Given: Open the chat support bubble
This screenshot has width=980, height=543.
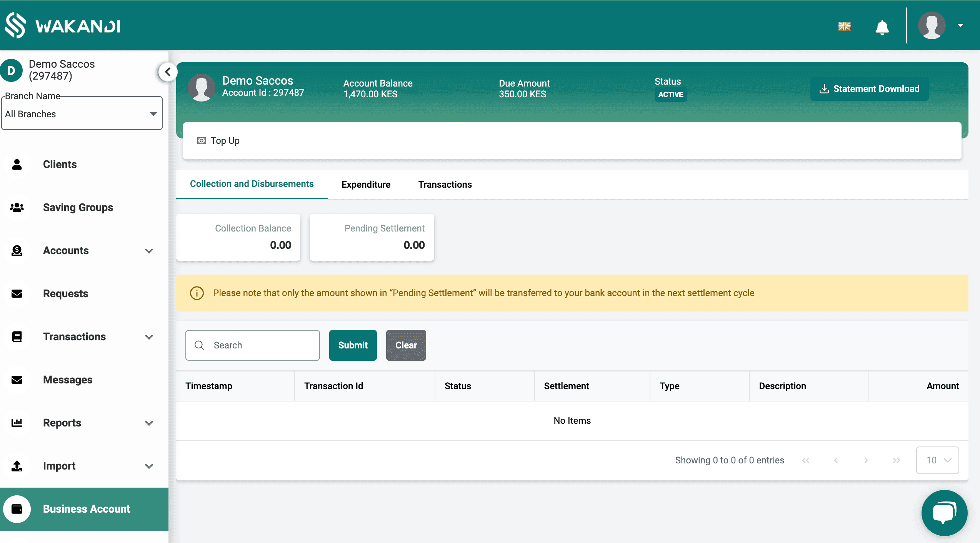Looking at the screenshot, I should pyautogui.click(x=944, y=513).
